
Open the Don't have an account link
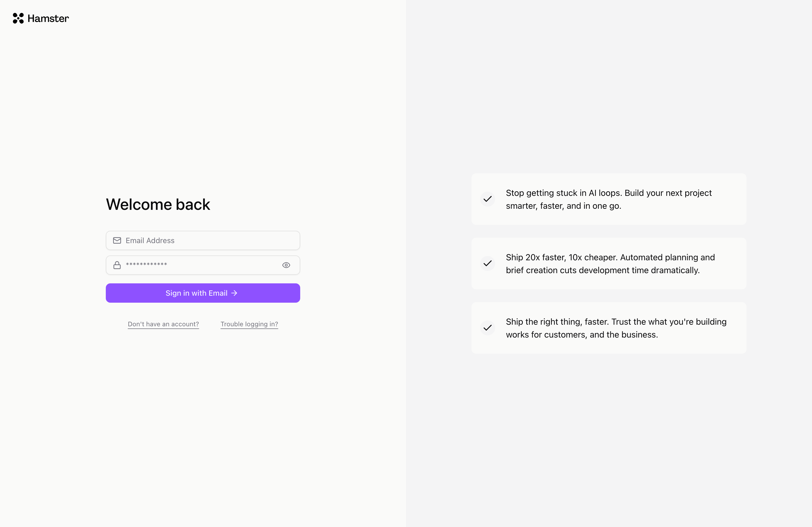(163, 324)
